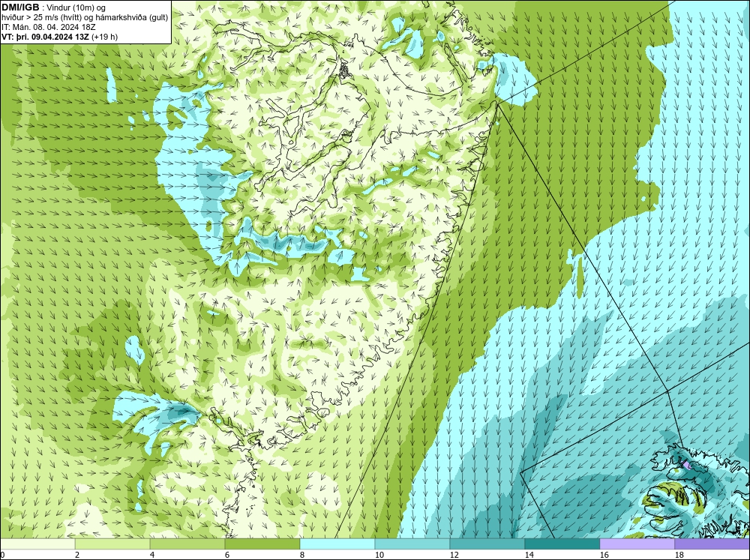Click the legend scale label '18'
The image size is (750, 560).
click(679, 555)
